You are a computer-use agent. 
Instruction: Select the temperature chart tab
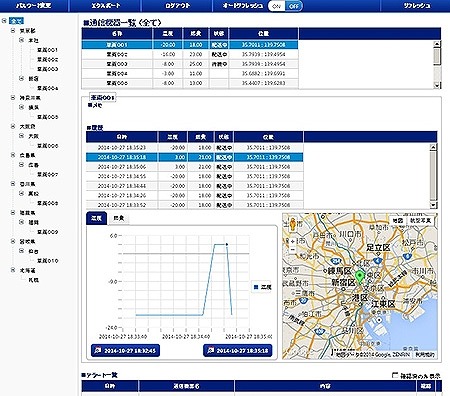(96, 218)
